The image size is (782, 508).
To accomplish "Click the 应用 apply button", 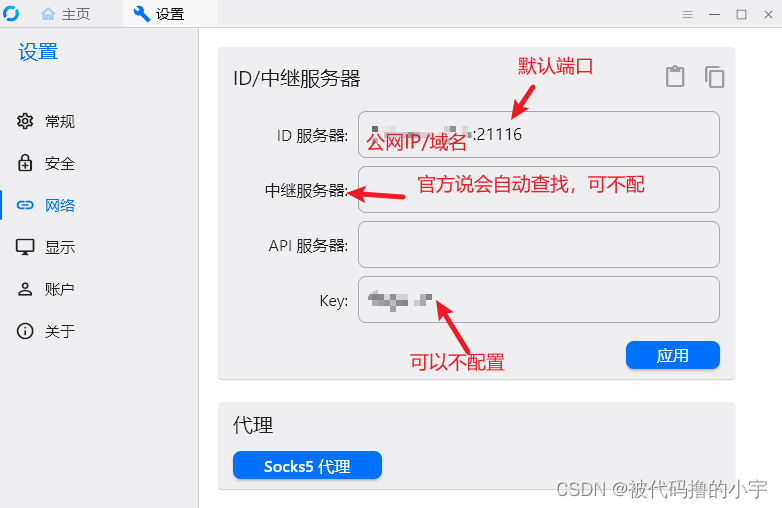I will pos(673,355).
